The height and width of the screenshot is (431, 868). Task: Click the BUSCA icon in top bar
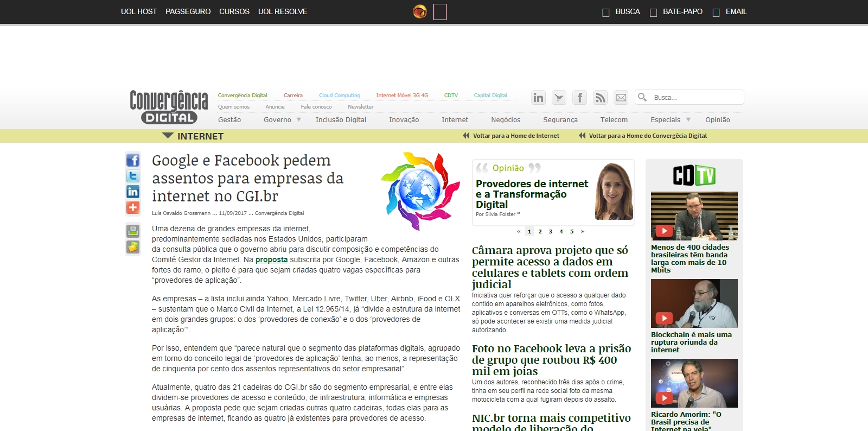pyautogui.click(x=606, y=12)
